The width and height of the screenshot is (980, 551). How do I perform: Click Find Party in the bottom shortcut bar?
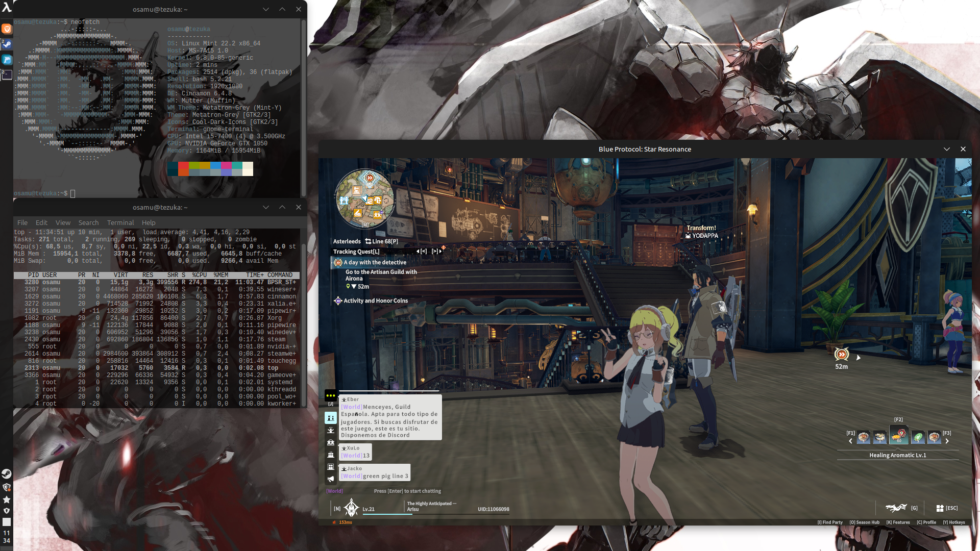click(830, 522)
